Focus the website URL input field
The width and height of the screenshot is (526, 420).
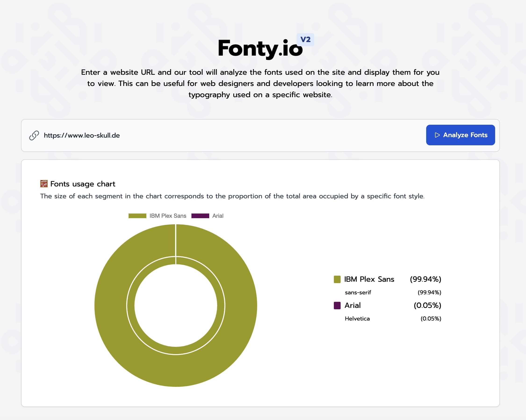(220, 135)
